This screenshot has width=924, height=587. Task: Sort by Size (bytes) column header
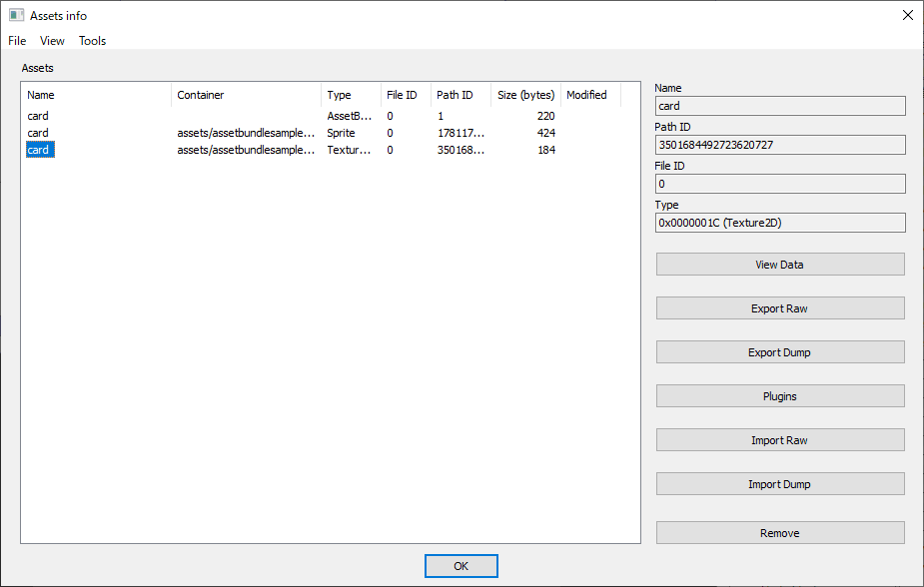(525, 95)
